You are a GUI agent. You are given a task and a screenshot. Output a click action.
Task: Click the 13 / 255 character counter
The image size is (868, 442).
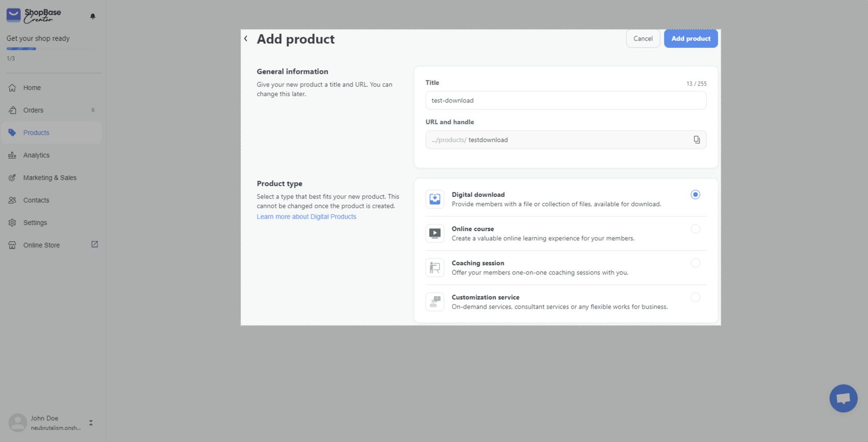[x=697, y=84]
